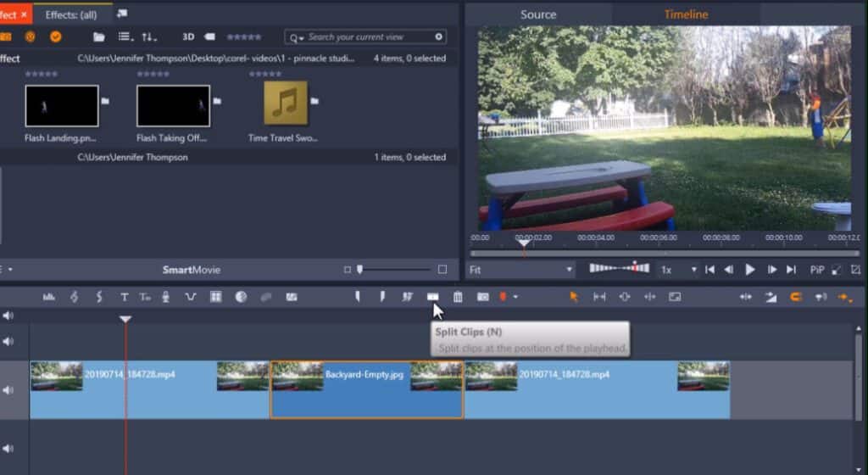The width and height of the screenshot is (868, 475).
Task: Click the trash can delete icon
Action: tap(458, 297)
